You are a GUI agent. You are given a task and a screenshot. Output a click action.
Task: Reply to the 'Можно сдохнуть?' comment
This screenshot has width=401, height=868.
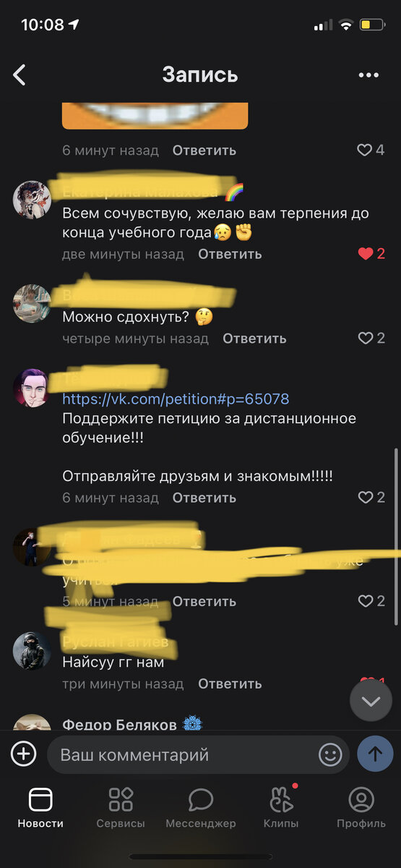click(x=254, y=339)
